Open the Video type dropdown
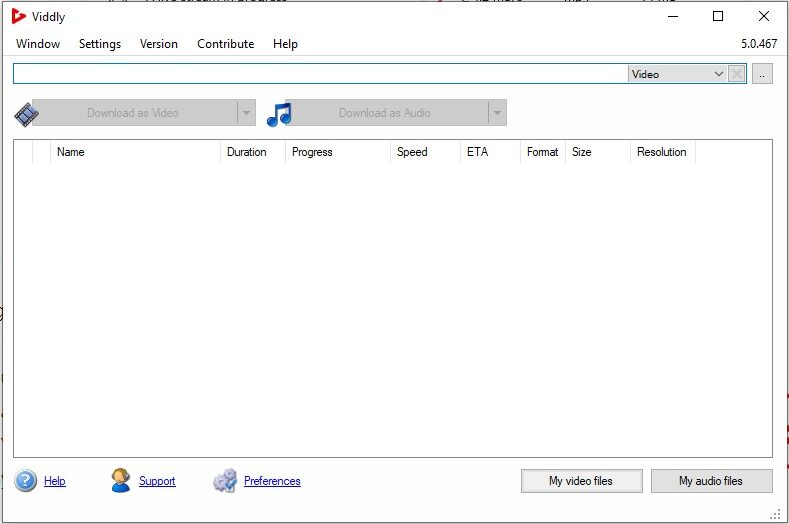 click(x=677, y=74)
